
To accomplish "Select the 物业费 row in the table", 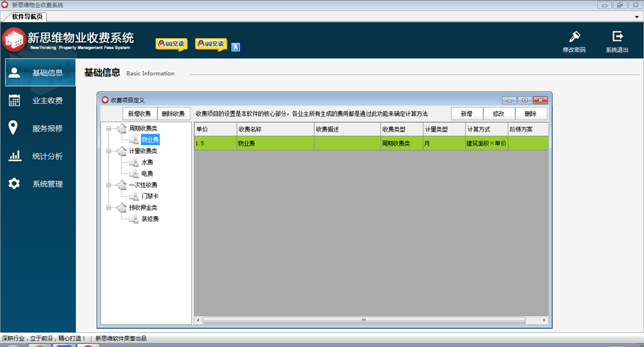I will [x=371, y=143].
